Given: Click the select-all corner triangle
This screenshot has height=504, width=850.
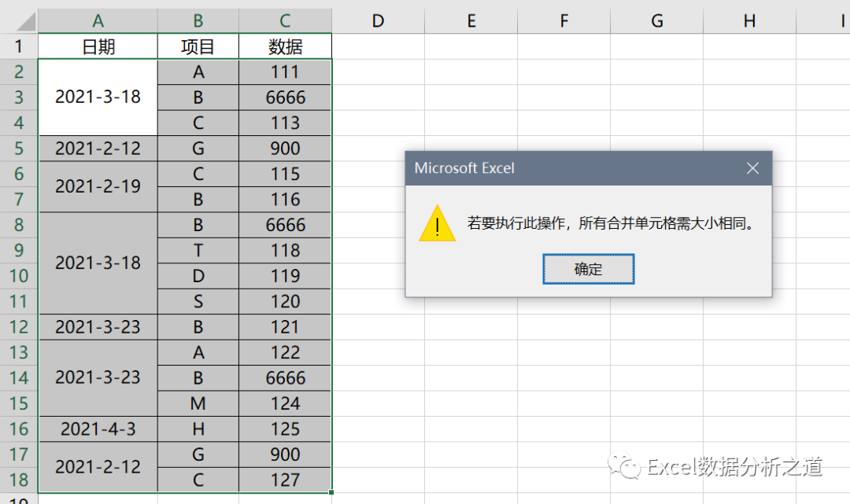Looking at the screenshot, I should coord(27,22).
